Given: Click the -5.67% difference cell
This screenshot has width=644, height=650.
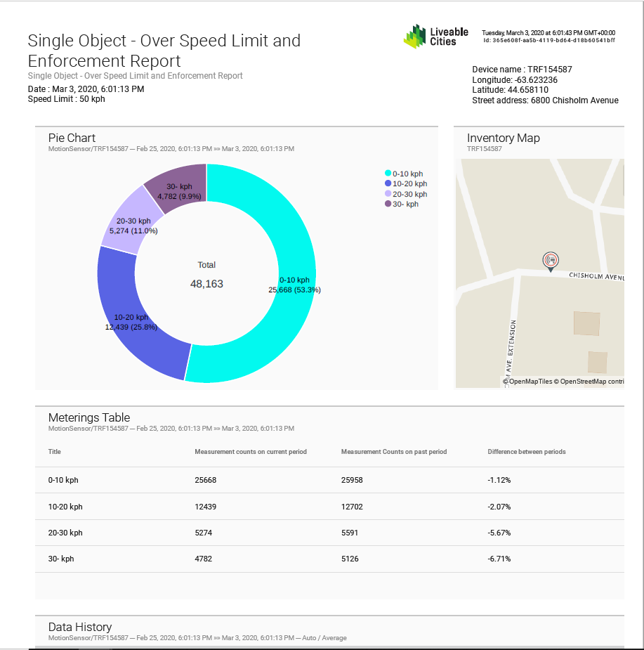Looking at the screenshot, I should pyautogui.click(x=499, y=533).
